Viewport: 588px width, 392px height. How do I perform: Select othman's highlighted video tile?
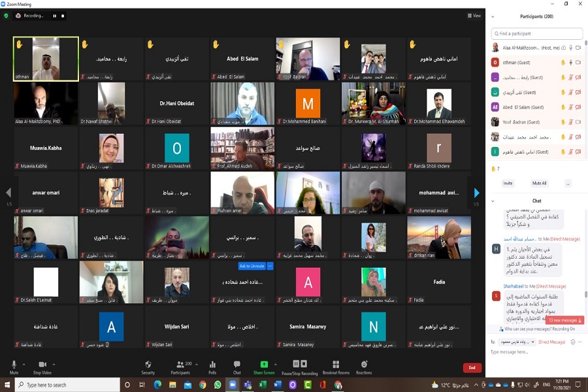tap(46, 59)
